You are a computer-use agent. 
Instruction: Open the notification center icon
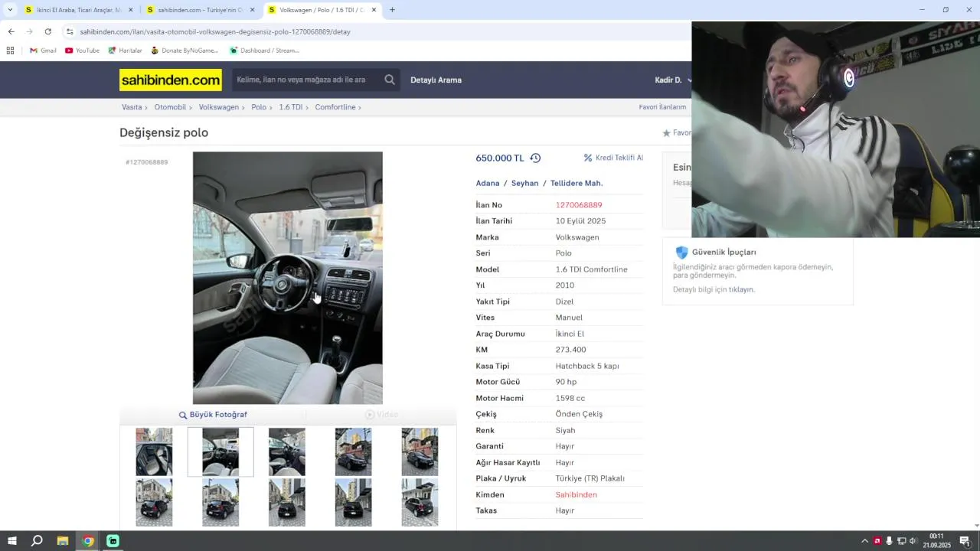965,541
